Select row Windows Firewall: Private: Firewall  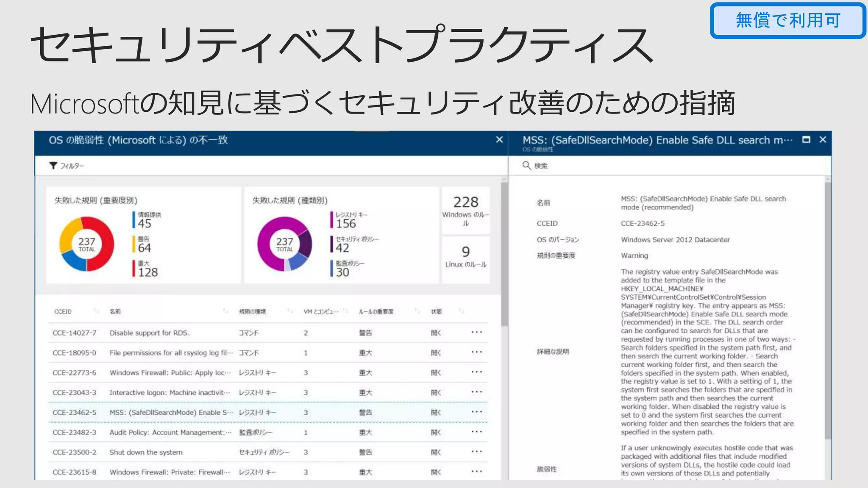click(268, 472)
